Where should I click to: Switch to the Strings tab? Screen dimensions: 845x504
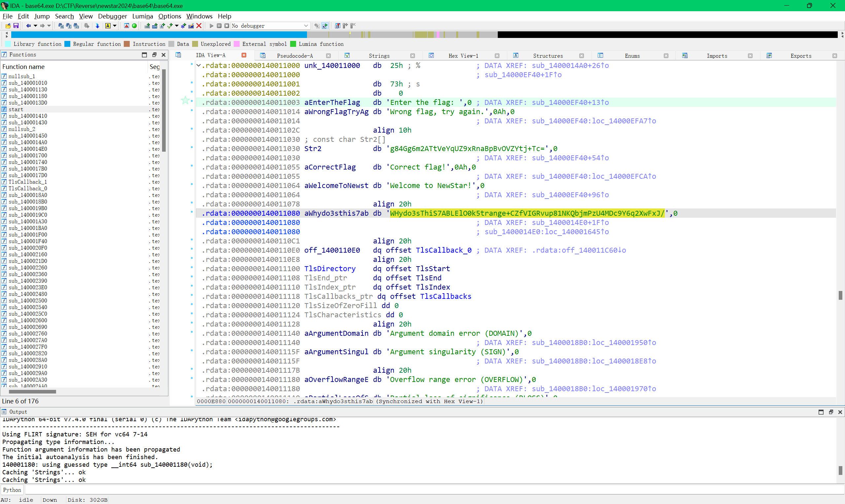coord(379,56)
